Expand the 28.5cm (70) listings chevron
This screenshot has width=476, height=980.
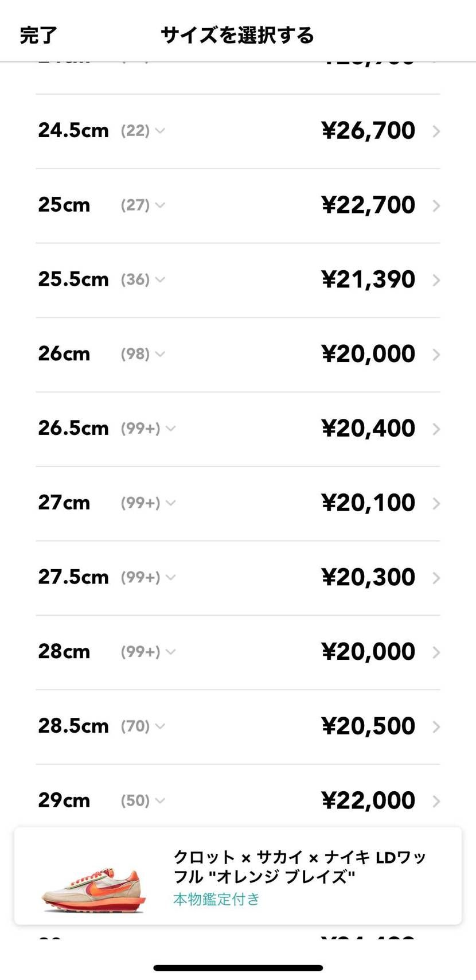(x=160, y=726)
